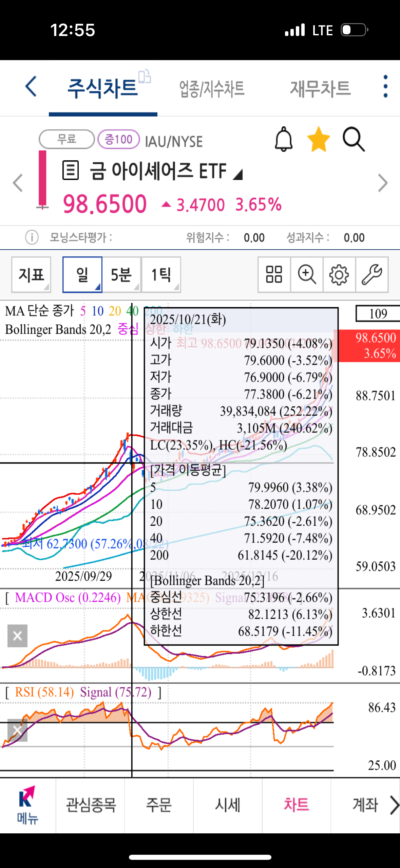Tap 성과지수 0.00 value
The image size is (400, 868).
pyautogui.click(x=354, y=237)
